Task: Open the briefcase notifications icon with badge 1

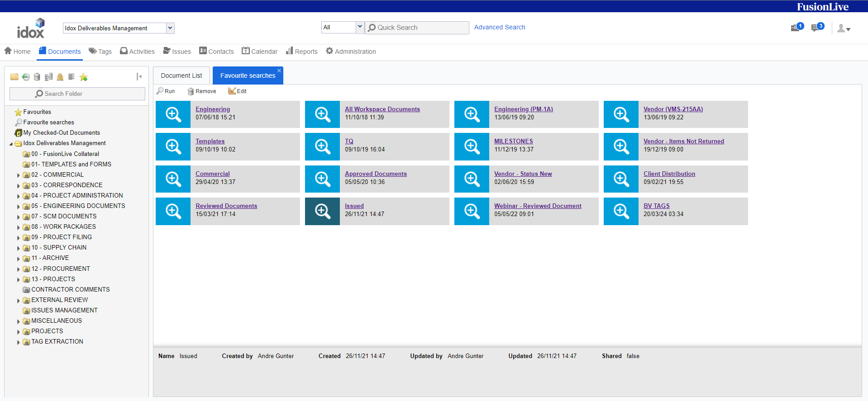Action: pyautogui.click(x=796, y=28)
